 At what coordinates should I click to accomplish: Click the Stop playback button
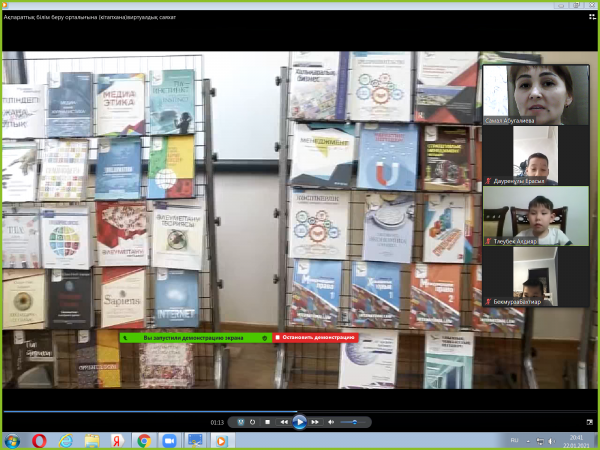pyautogui.click(x=268, y=423)
